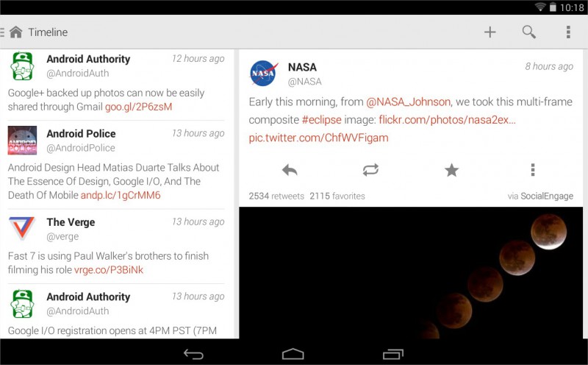Open the NASA profile avatar

pos(264,74)
